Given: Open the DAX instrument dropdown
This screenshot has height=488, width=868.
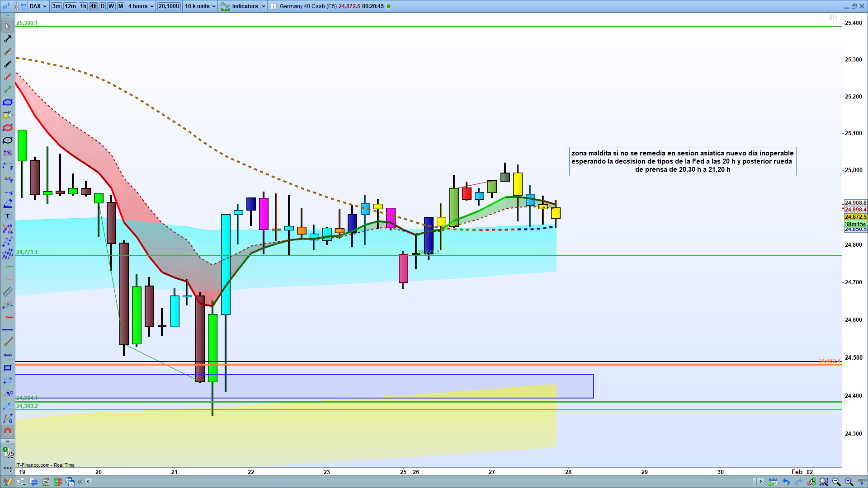Looking at the screenshot, I should coord(38,6).
